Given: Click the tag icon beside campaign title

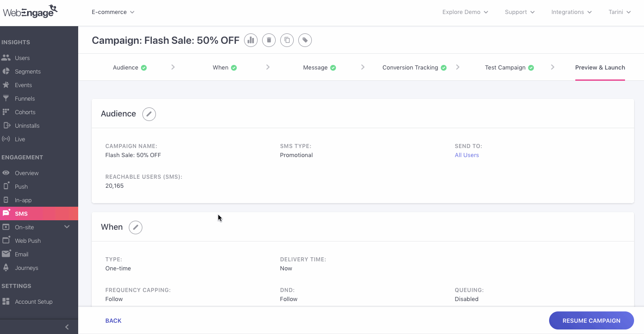Looking at the screenshot, I should pyautogui.click(x=305, y=40).
